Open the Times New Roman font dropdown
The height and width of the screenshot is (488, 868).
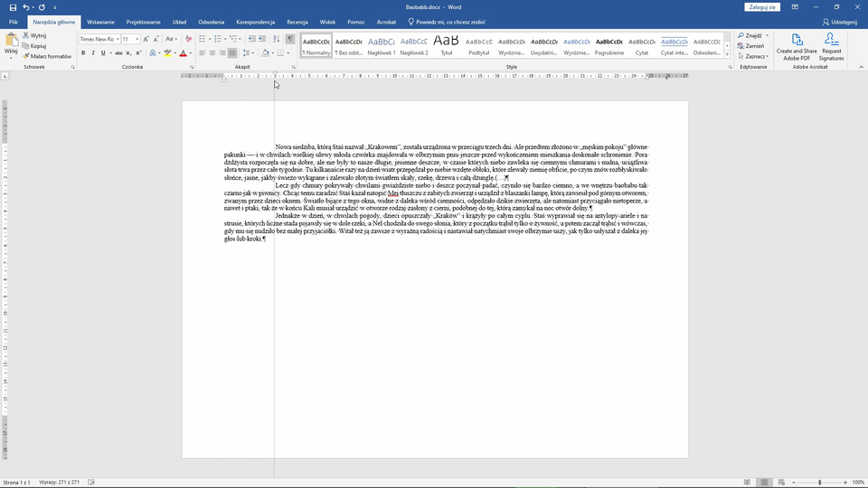pyautogui.click(x=98, y=39)
